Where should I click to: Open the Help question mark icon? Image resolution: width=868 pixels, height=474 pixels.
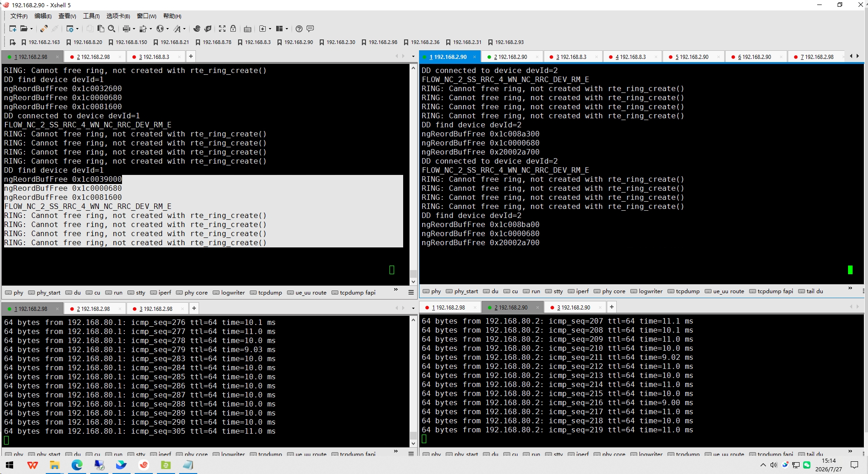point(299,29)
